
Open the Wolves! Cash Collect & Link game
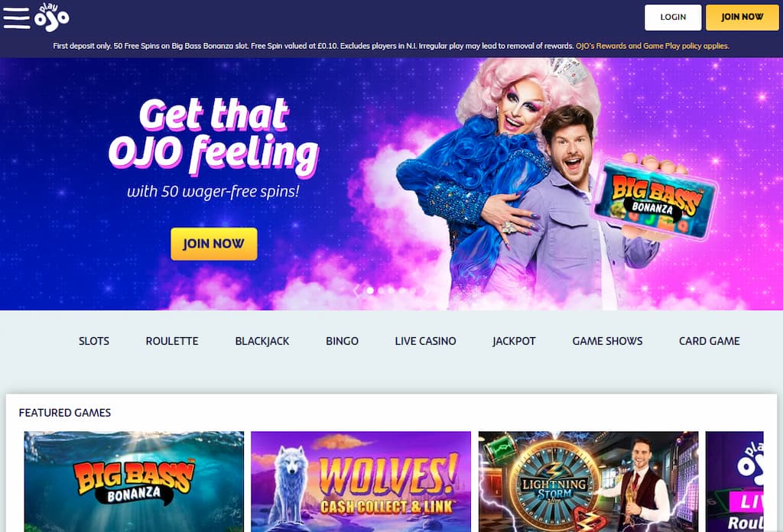click(x=361, y=482)
